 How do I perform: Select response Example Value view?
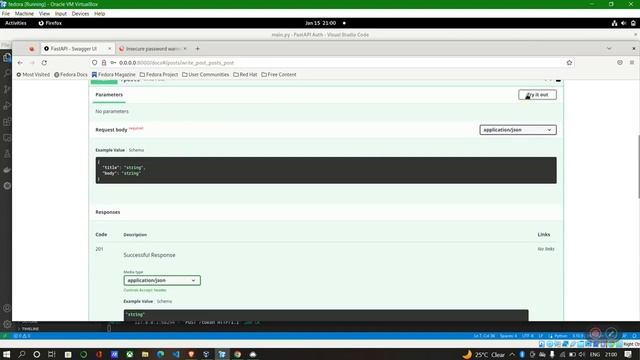point(138,301)
